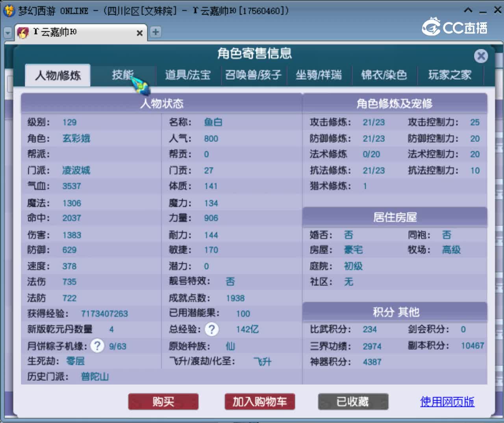Click the 总经验 value 142亿
The height and width of the screenshot is (423, 504).
click(x=247, y=329)
